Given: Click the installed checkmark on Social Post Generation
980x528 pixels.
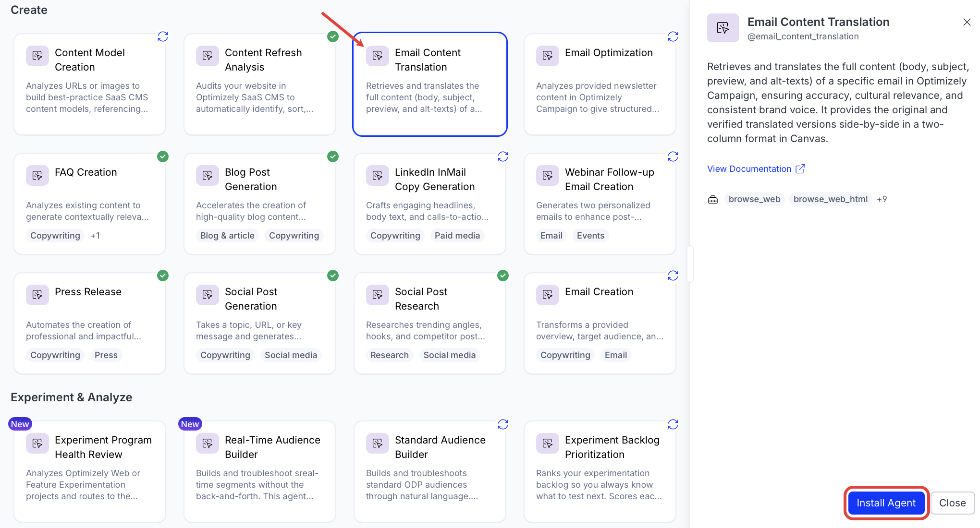Looking at the screenshot, I should [x=333, y=276].
